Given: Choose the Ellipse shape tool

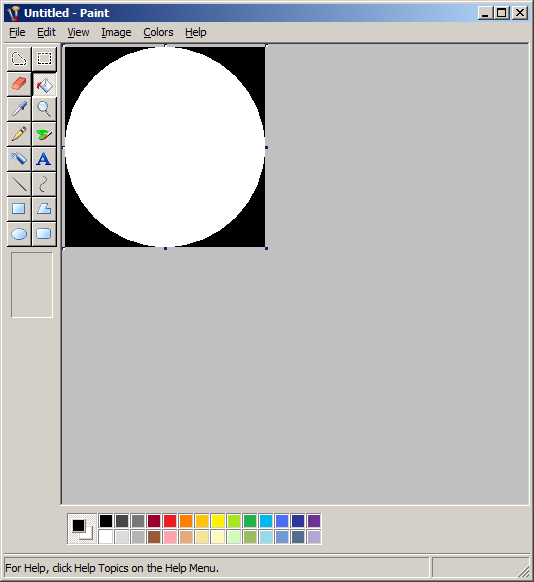Looking at the screenshot, I should click(19, 234).
